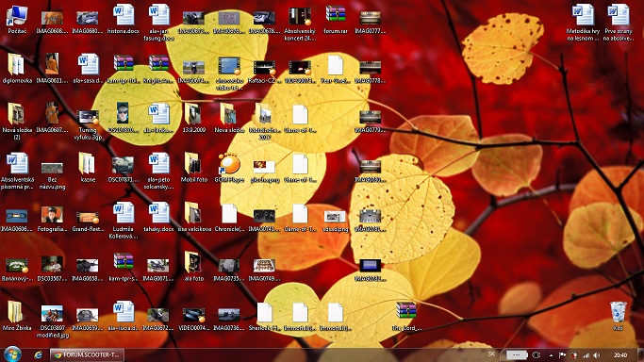Screen dimensions: 644x362
Task: Select the DSC07871 photo thumbnail
Action: point(123,169)
